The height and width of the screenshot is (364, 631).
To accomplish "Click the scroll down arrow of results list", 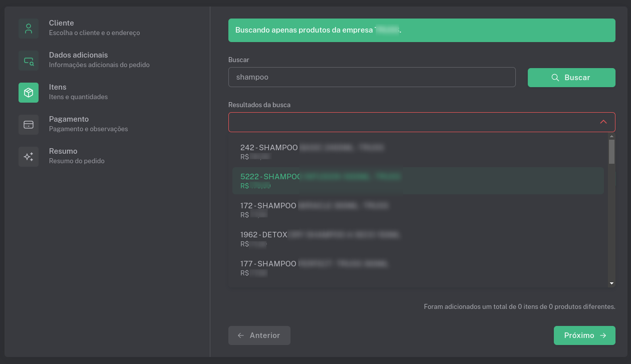I will click(x=611, y=283).
